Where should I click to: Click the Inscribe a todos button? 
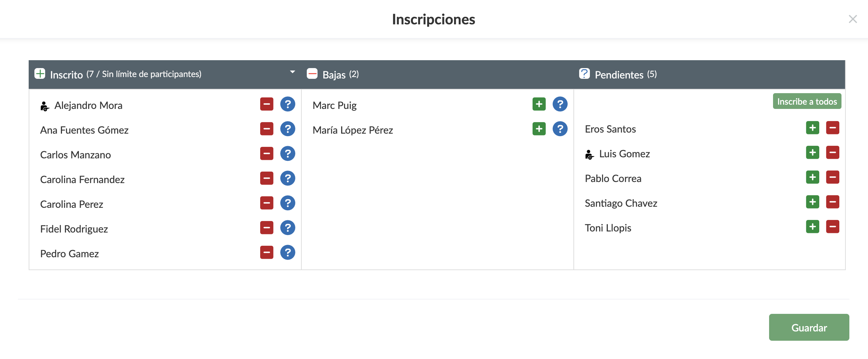click(807, 101)
